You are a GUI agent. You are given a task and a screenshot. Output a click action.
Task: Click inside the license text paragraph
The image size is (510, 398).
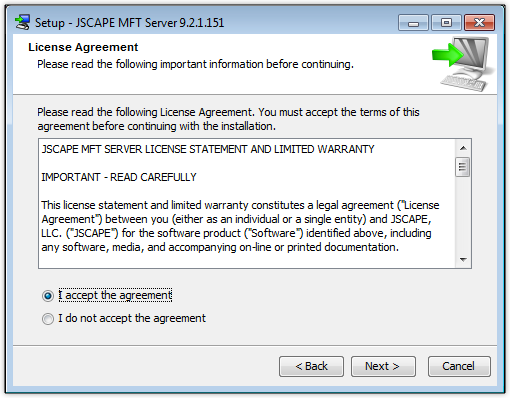tap(240, 226)
